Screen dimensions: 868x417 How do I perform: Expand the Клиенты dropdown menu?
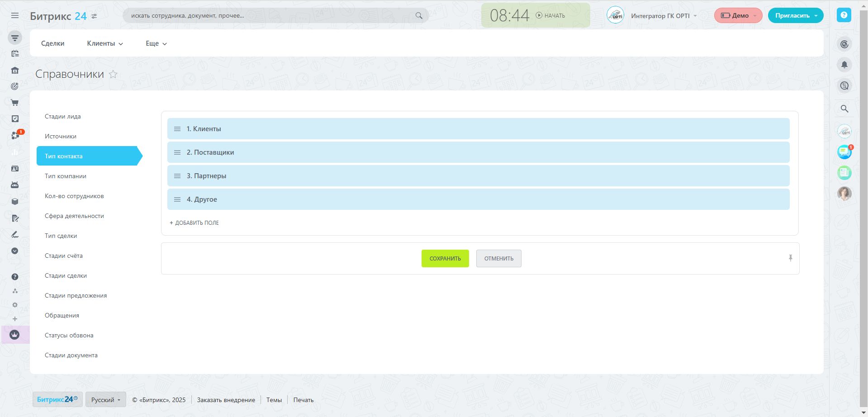tap(105, 43)
